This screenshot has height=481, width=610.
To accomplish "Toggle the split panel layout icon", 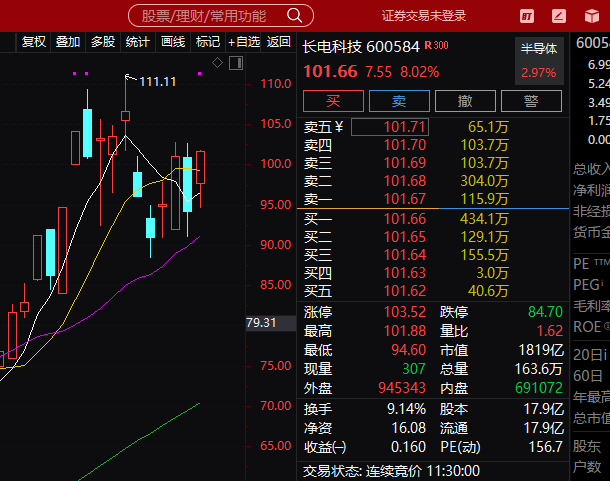I will pyautogui.click(x=236, y=63).
